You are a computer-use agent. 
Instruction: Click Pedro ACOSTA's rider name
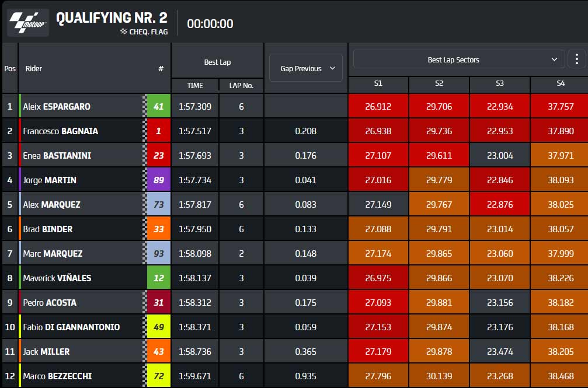pyautogui.click(x=50, y=303)
